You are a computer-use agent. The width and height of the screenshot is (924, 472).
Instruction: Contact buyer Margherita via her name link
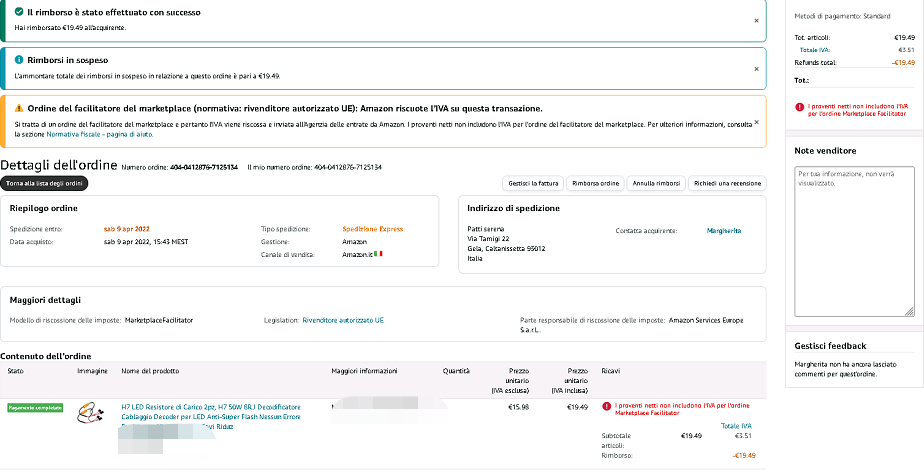point(724,230)
